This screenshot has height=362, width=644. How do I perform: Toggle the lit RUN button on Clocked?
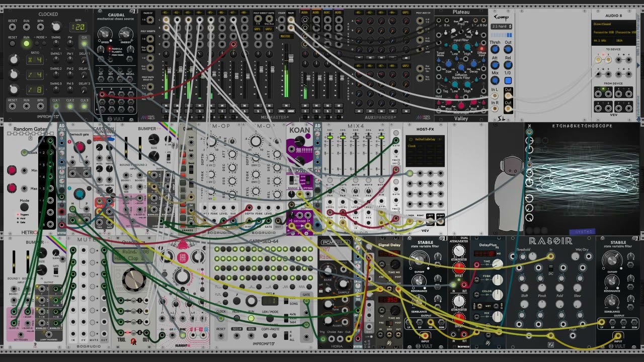(x=26, y=44)
